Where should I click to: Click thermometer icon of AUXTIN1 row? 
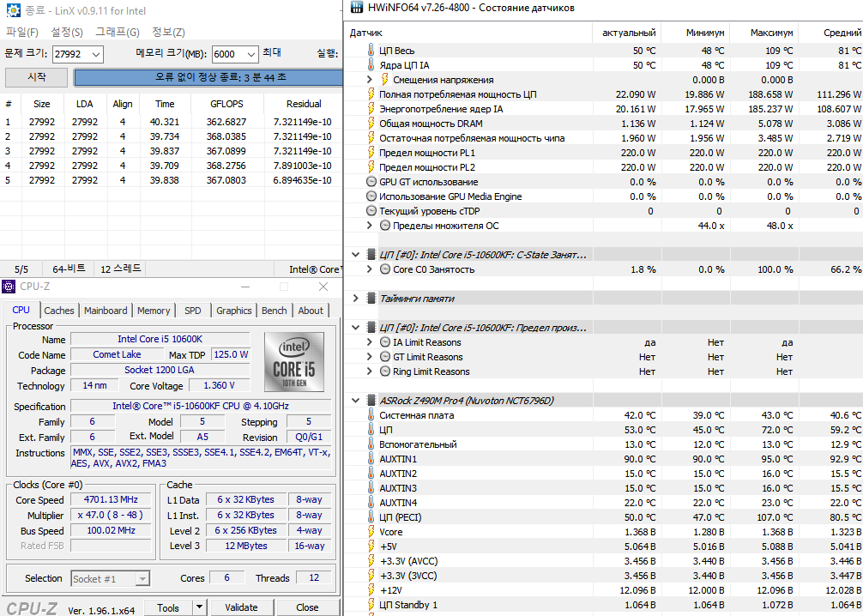tap(371, 459)
